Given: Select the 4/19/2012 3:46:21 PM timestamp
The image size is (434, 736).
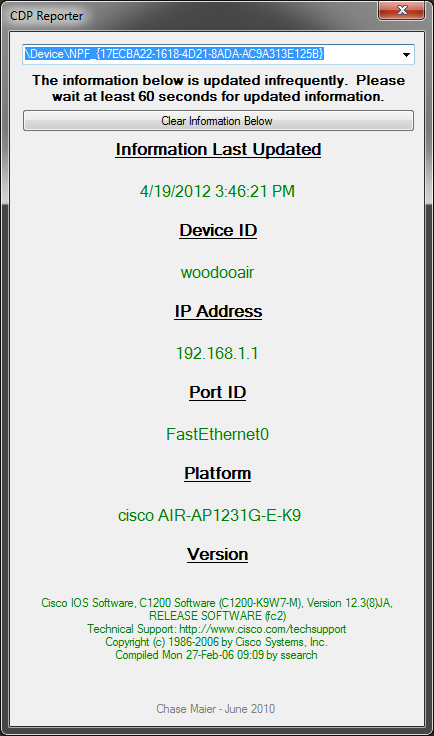Looking at the screenshot, I should click(217, 191).
